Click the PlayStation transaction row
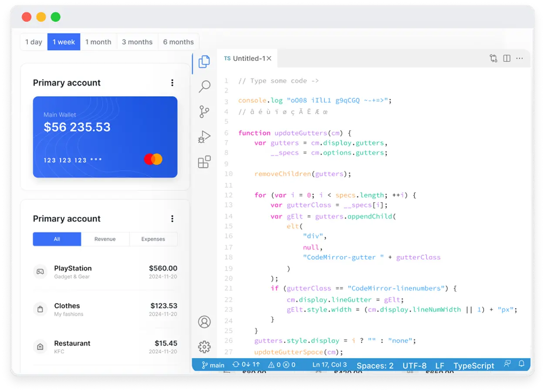The image size is (545, 392). [x=105, y=272]
